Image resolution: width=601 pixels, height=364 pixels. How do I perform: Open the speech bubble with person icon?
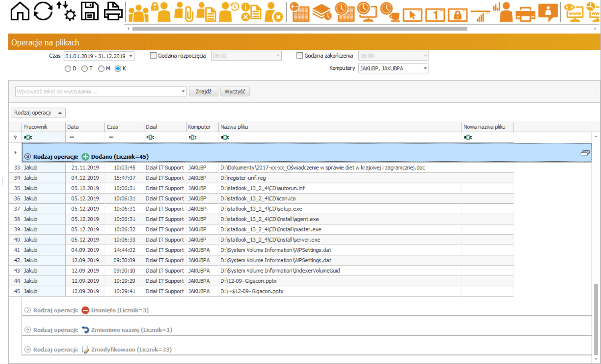tap(548, 12)
